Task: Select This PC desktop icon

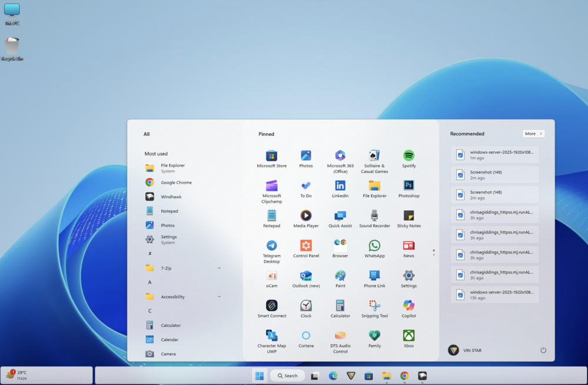Action: pos(12,14)
